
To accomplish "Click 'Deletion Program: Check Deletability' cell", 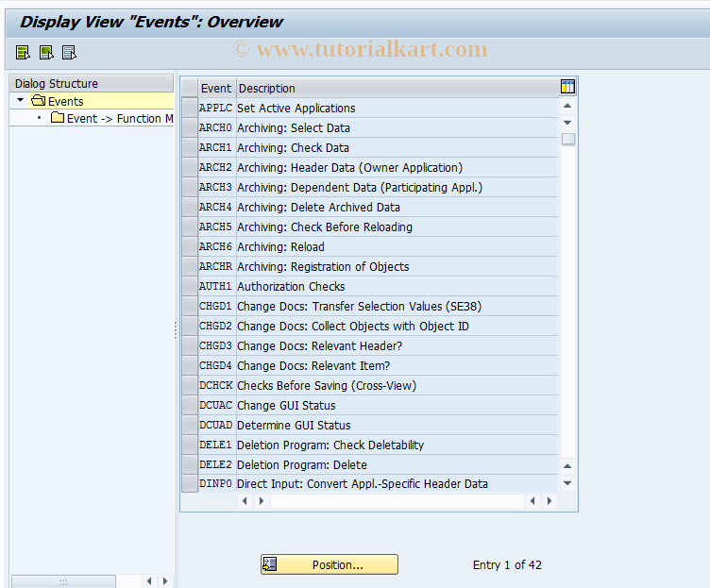I will 397,445.
